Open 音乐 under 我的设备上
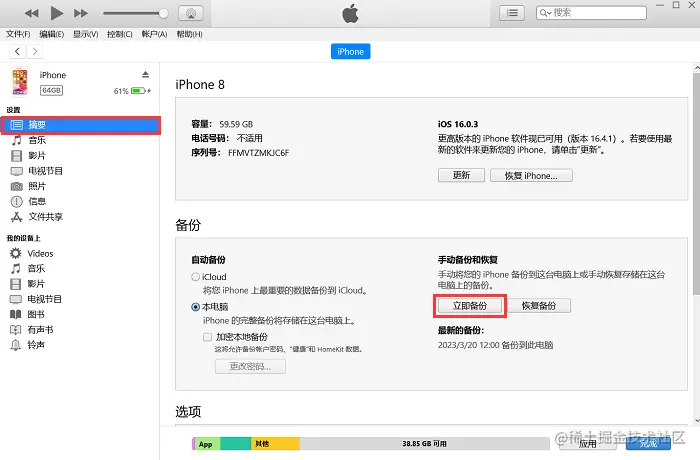Screen dimensions: 700x460 [36, 268]
